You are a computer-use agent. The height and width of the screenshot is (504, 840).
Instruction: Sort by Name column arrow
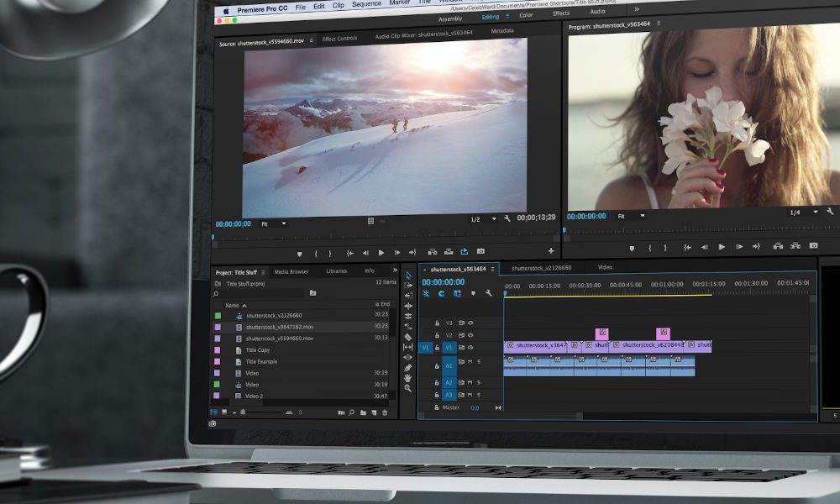(244, 305)
